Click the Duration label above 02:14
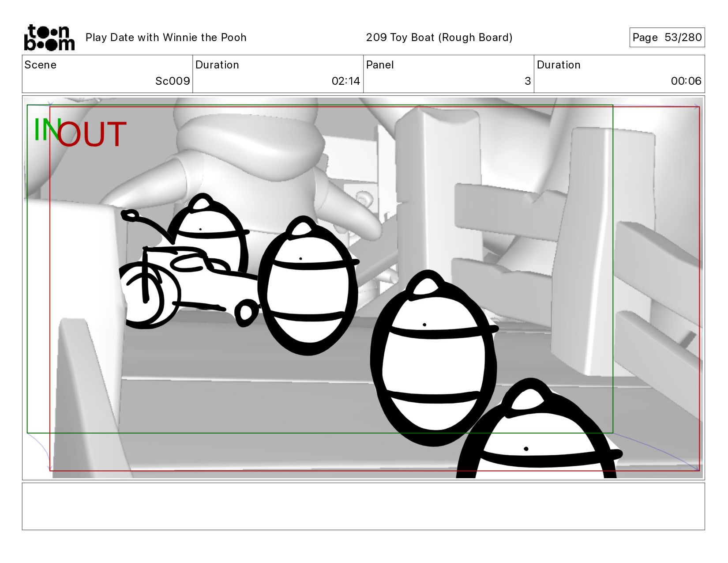 217,65
